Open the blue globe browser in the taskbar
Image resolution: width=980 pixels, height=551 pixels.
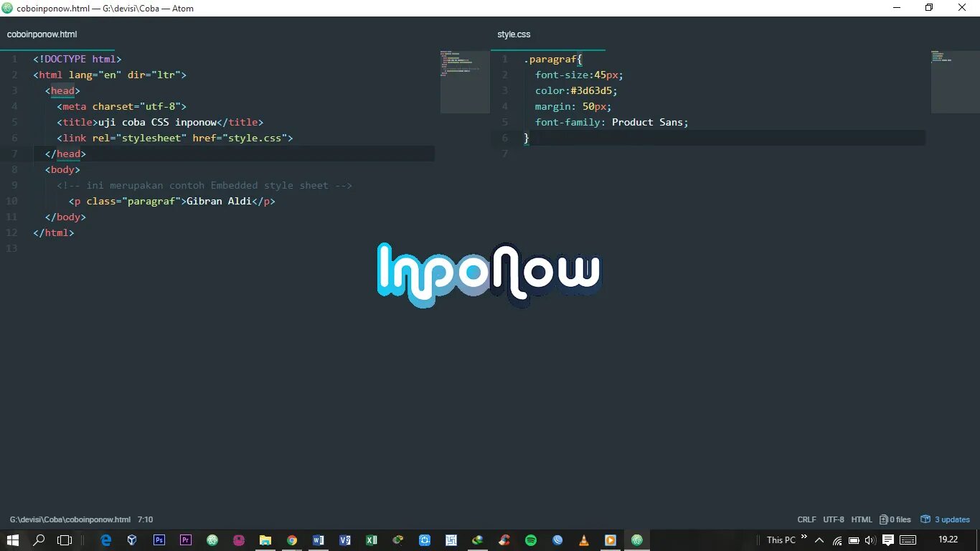557,540
